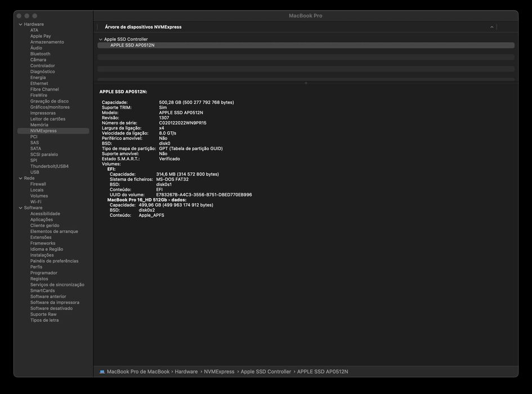Open SPI in the sidebar

point(34,160)
